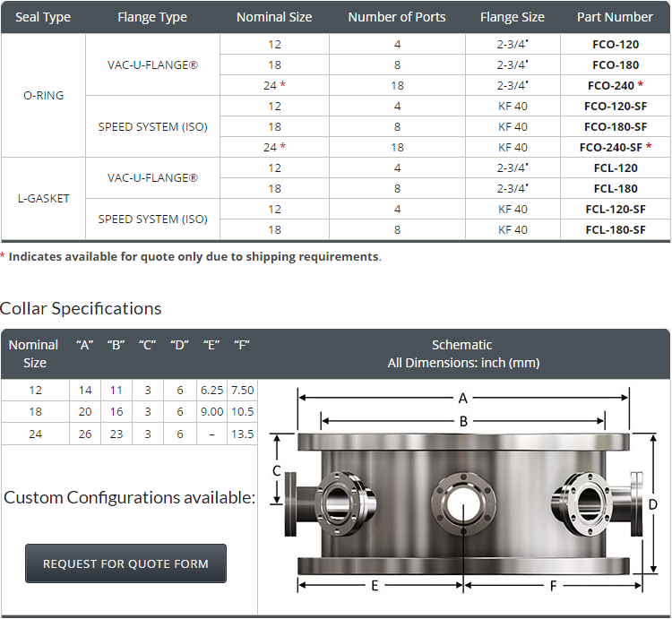Click the Custom Configurations available text
The height and width of the screenshot is (619, 672).
click(129, 497)
